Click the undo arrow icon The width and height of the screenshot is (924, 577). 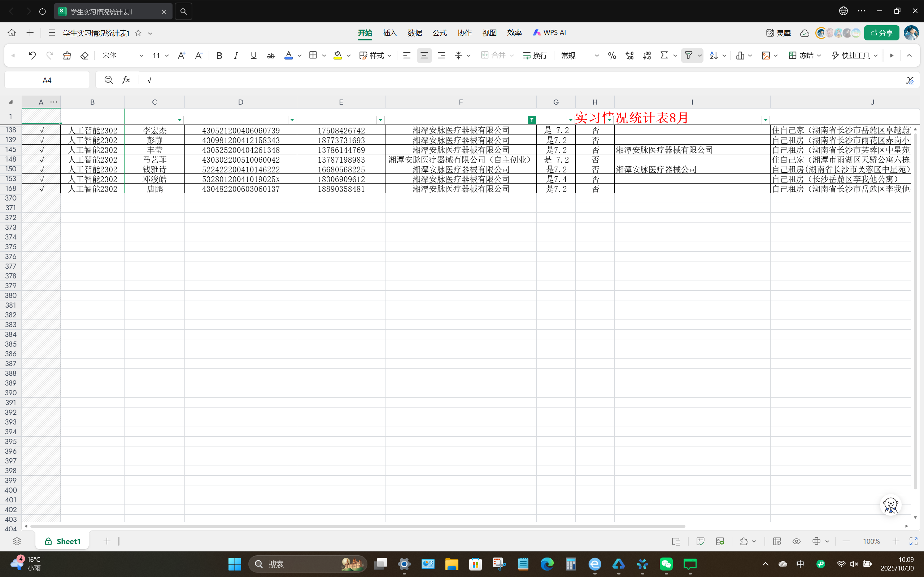32,56
